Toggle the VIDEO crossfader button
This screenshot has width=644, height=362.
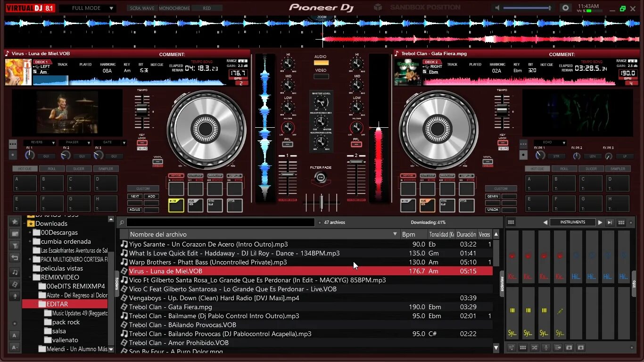click(321, 76)
